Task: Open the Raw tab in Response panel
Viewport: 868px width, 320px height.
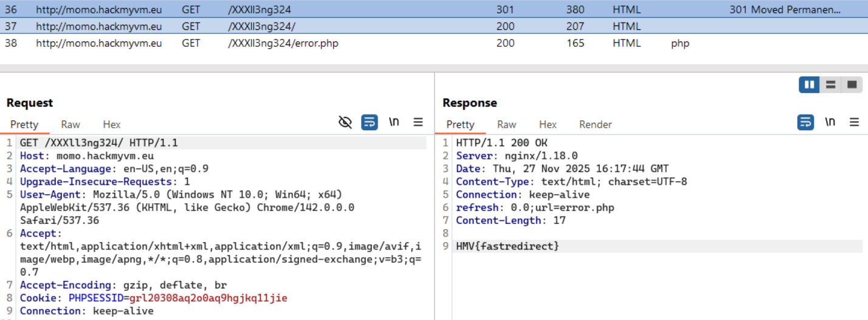Action: [506, 125]
